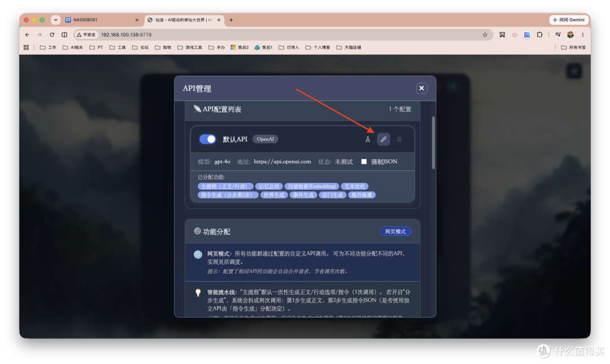Screen dimensions: 610x364
Task: Open the 个人博客 bookmark folder
Action: [x=318, y=47]
